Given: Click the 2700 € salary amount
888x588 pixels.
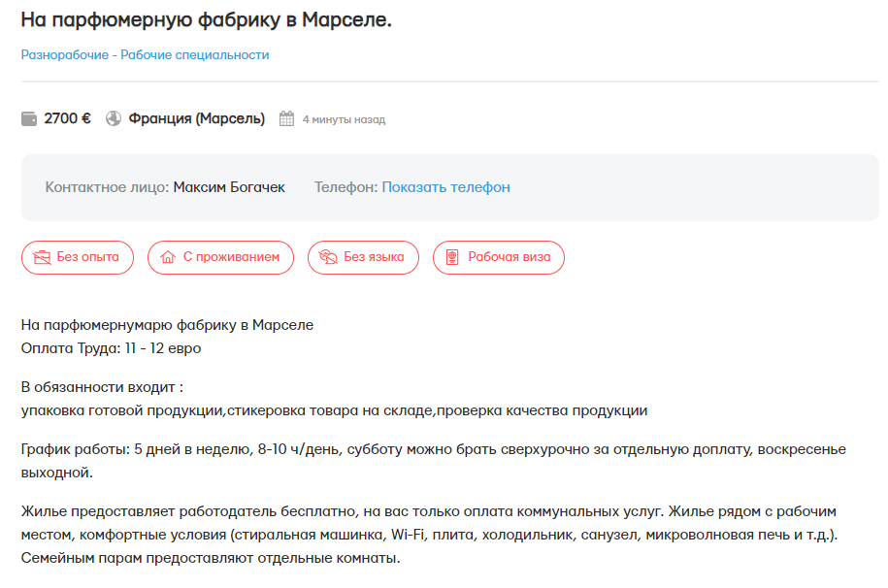Looking at the screenshot, I should 68,119.
